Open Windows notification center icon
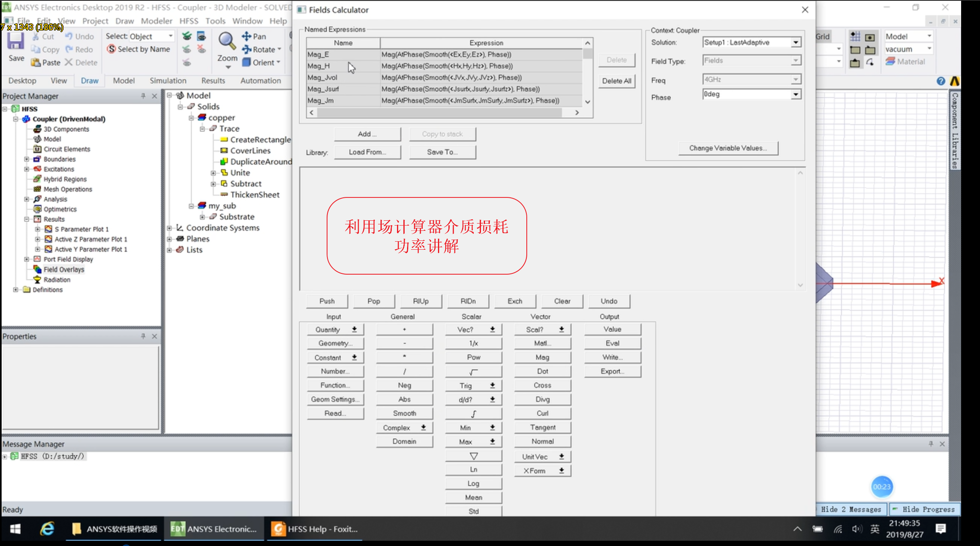The height and width of the screenshot is (546, 980). tap(941, 529)
